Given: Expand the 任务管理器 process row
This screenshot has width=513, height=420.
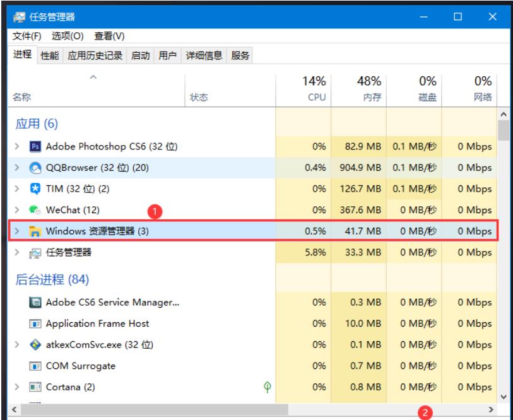Looking at the screenshot, I should tap(16, 252).
